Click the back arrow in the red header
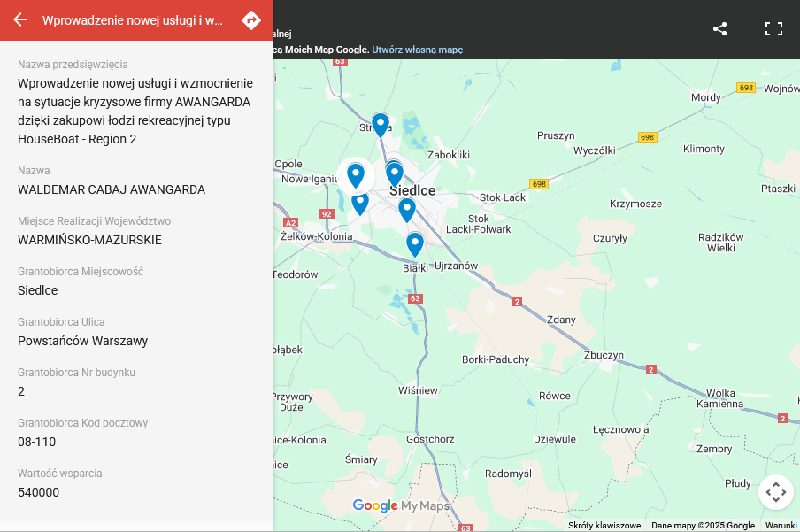The height and width of the screenshot is (532, 800). point(20,20)
